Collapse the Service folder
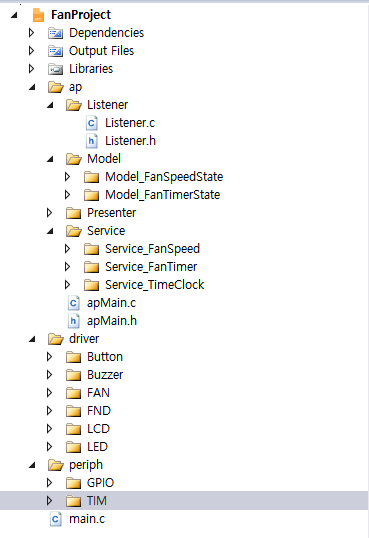The width and height of the screenshot is (369, 538). (x=50, y=231)
